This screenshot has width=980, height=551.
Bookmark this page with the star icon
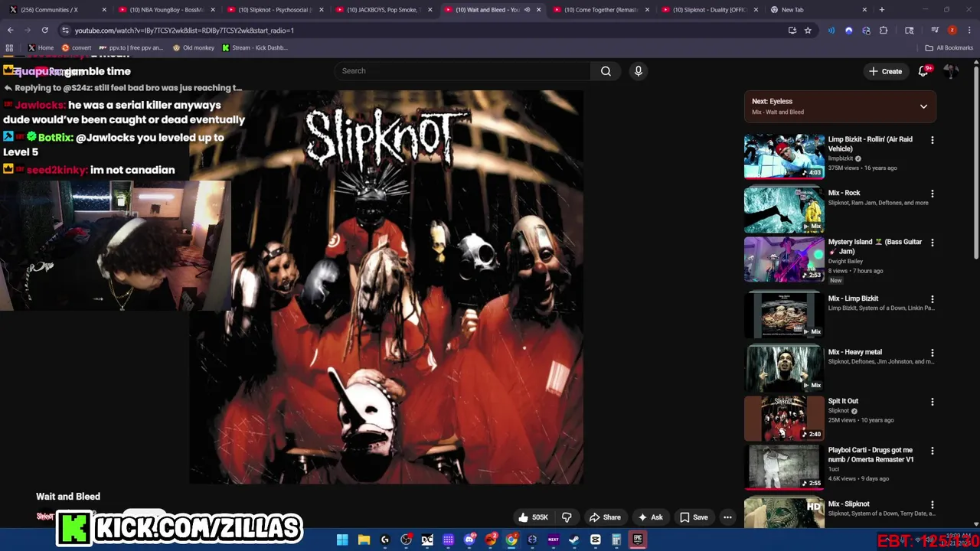[808, 30]
